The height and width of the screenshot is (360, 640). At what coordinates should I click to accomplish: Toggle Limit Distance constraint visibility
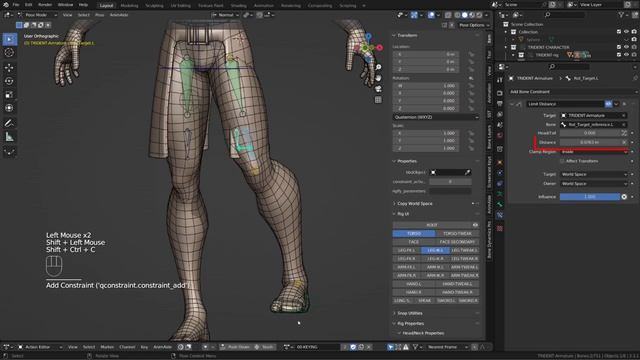608,104
